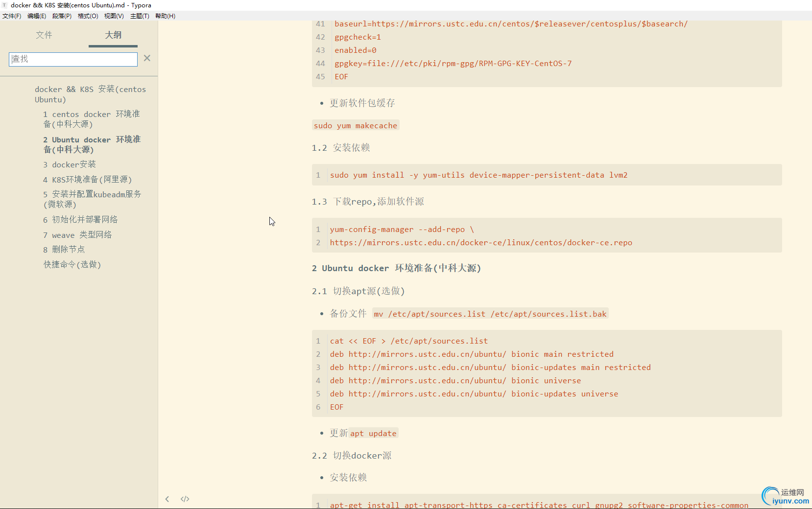Open the 格式(O) menu
Image resolution: width=812 pixels, height=509 pixels.
[x=88, y=16]
